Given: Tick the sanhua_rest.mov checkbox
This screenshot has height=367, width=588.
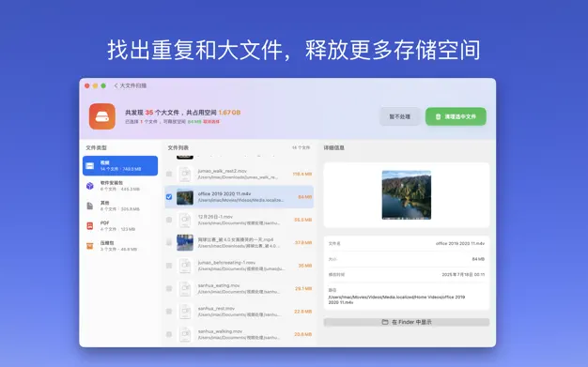Looking at the screenshot, I should (169, 311).
